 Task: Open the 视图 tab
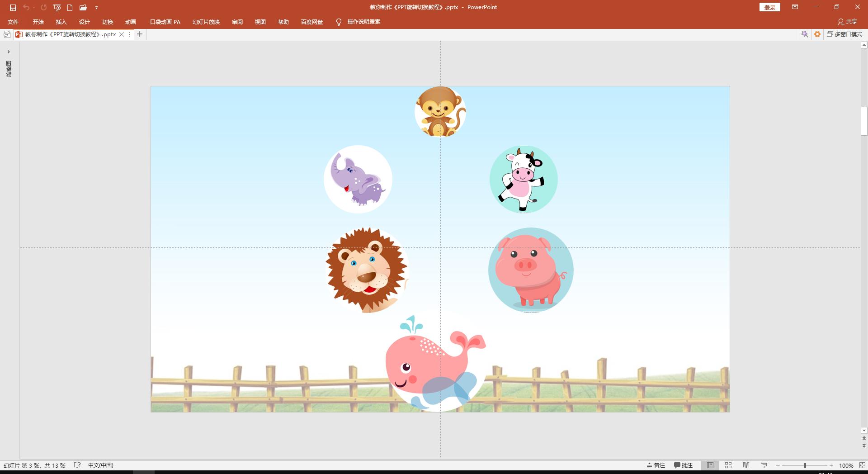(x=260, y=22)
